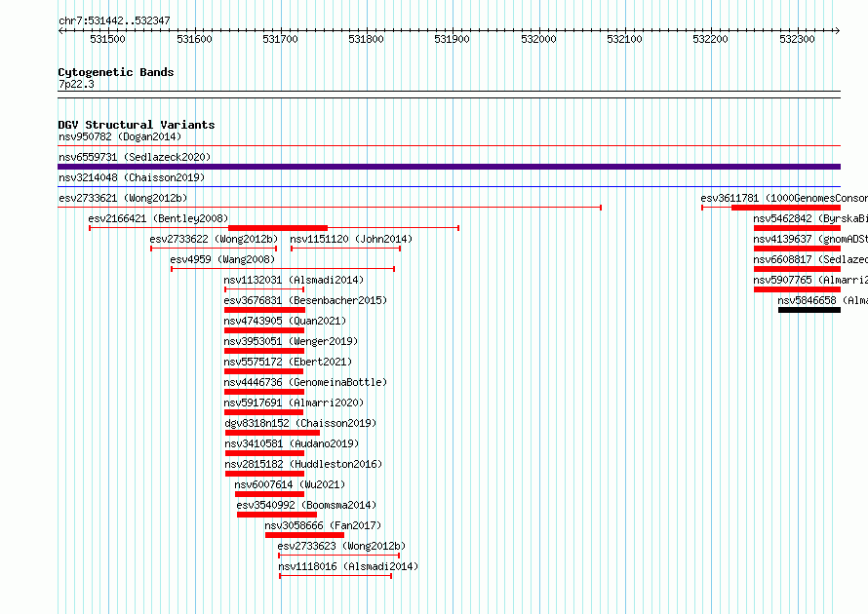Click the nsv5575172 (Ebert2021) variant label
The height and width of the screenshot is (614, 868).
coord(288,362)
